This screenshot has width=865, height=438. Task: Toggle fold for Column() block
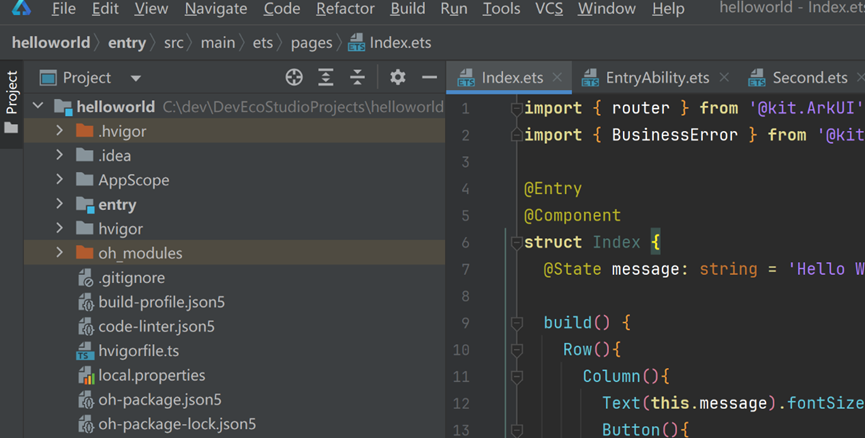tap(516, 377)
